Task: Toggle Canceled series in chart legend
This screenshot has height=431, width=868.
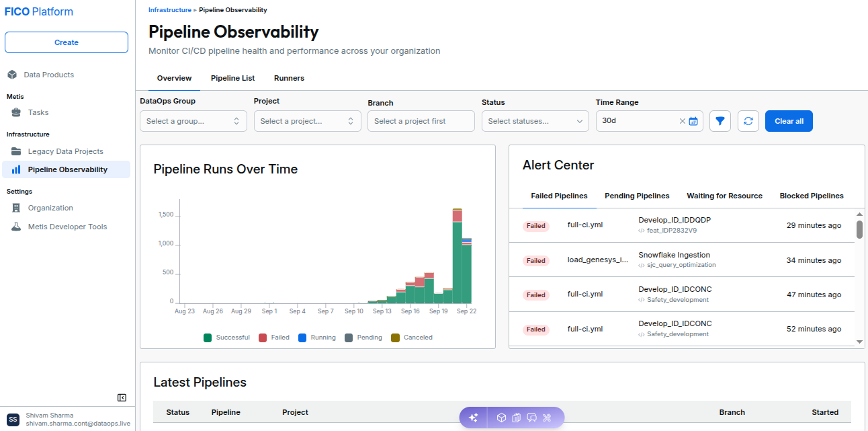Action: pos(412,338)
